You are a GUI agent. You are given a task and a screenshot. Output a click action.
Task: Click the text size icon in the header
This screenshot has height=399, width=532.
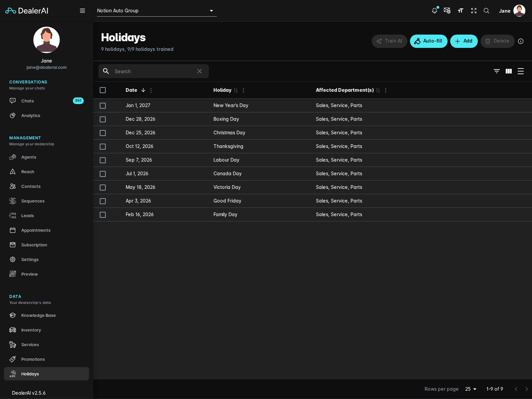[461, 11]
